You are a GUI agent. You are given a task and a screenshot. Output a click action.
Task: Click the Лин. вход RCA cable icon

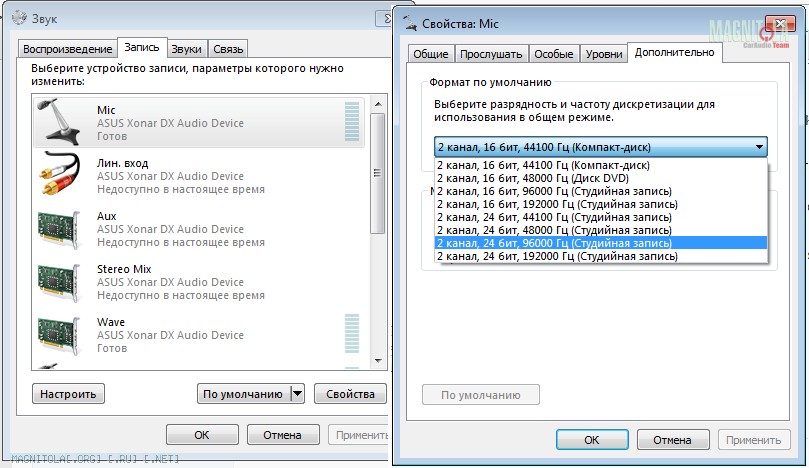(x=59, y=174)
